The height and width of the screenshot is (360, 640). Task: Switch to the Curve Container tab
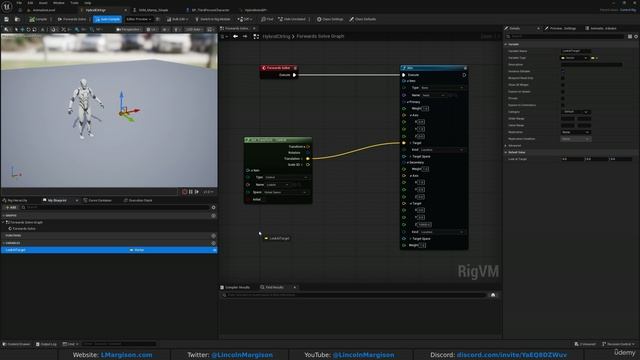(x=98, y=200)
